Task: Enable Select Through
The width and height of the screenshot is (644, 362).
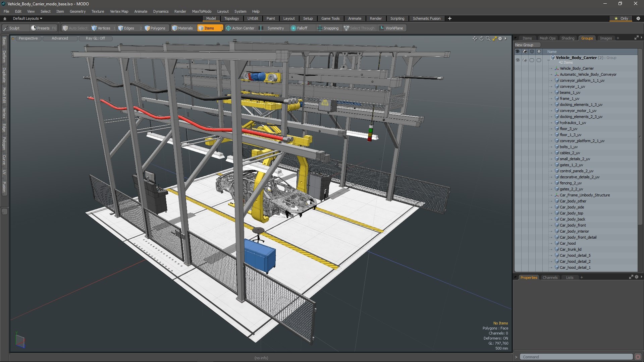Action: pos(359,28)
